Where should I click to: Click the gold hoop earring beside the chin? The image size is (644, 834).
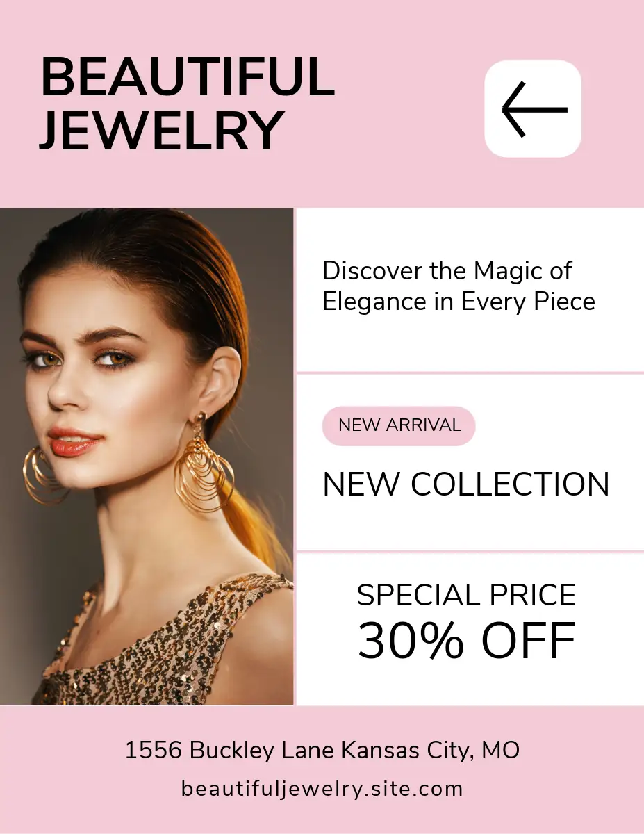(x=43, y=474)
